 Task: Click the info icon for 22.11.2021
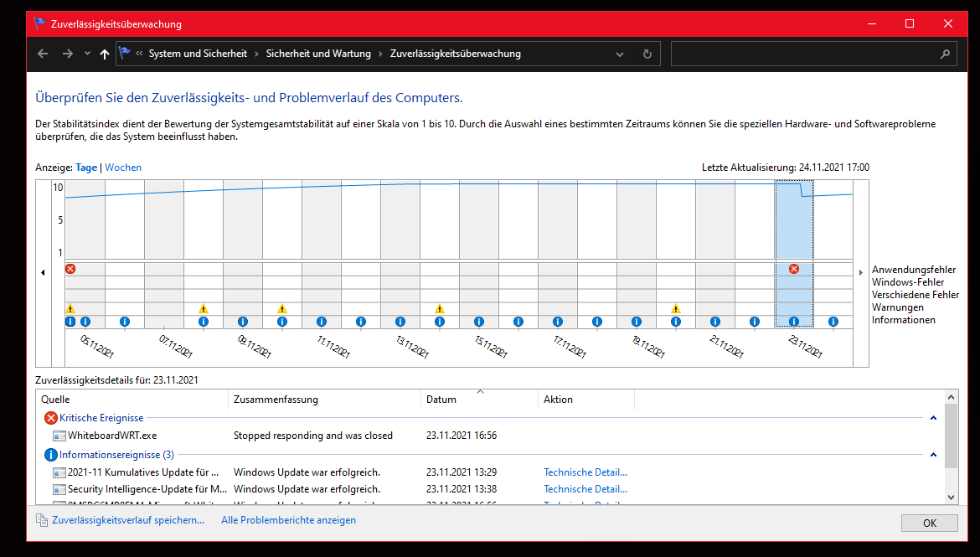coord(755,322)
